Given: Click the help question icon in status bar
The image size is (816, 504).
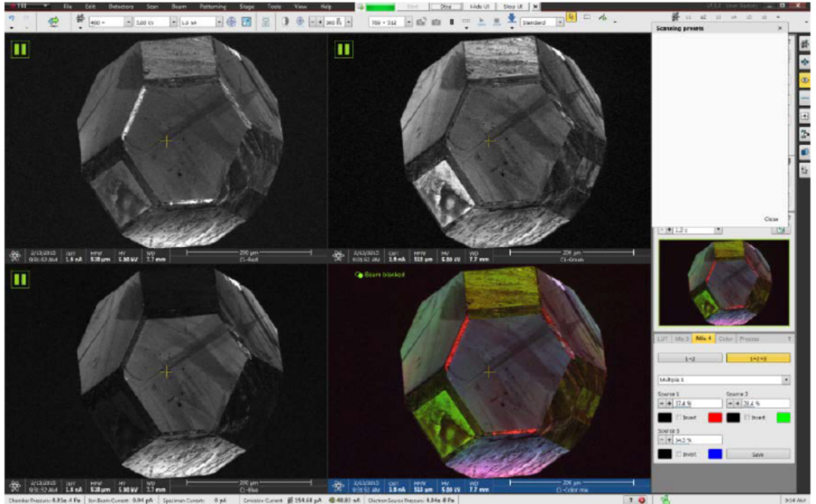Looking at the screenshot, I should pyautogui.click(x=631, y=499).
